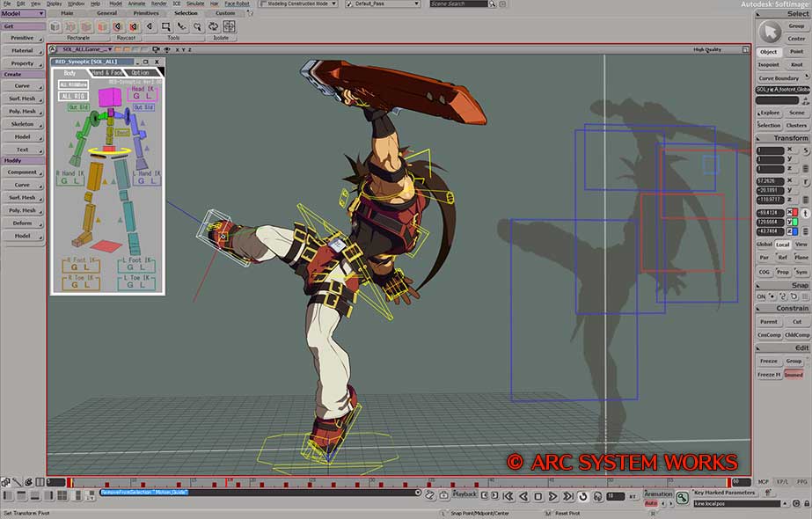This screenshot has width=812, height=519.
Task: Click the first gray cube toolbar icon
Action: [55, 26]
